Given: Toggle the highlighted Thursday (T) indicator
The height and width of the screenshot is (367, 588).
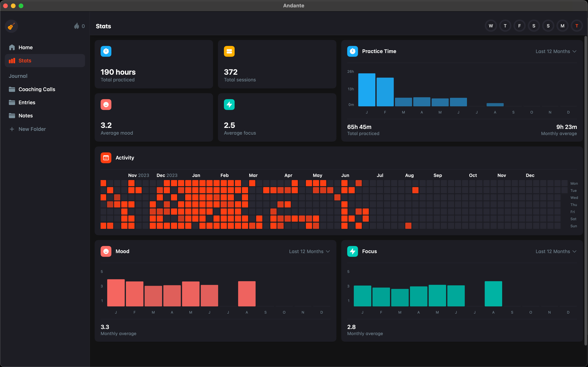Looking at the screenshot, I should point(577,25).
